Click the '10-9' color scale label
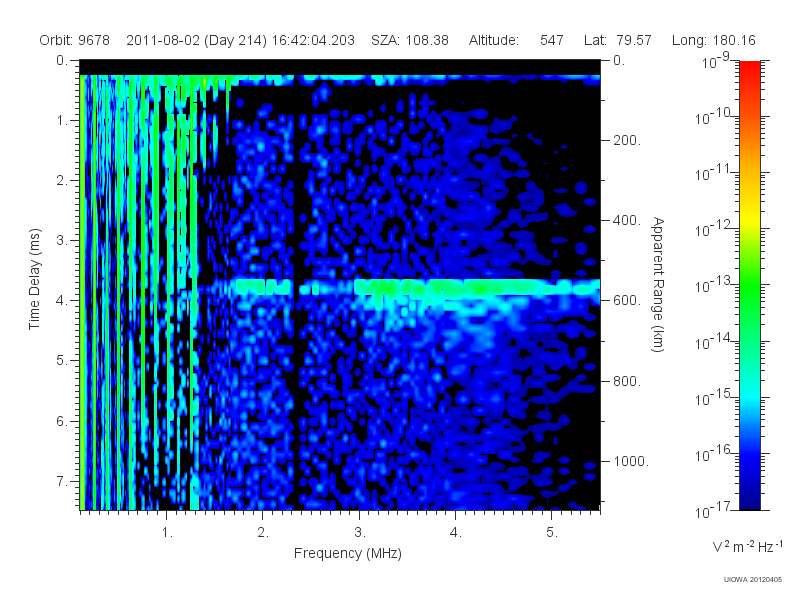Image resolution: width=800 pixels, height=600 pixels. pos(715,61)
